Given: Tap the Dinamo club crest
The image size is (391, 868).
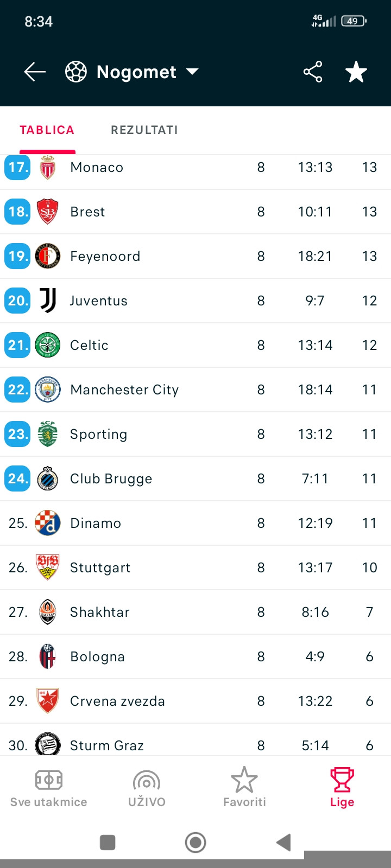Looking at the screenshot, I should (48, 523).
